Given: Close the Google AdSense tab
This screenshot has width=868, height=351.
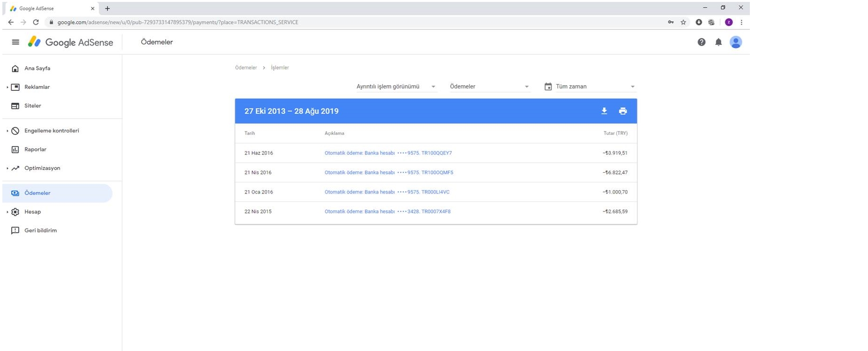Looking at the screenshot, I should [x=93, y=9].
